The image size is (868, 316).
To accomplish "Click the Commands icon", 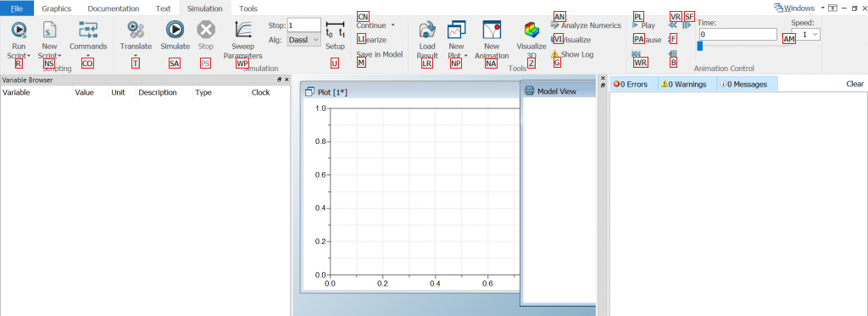I will pyautogui.click(x=88, y=30).
